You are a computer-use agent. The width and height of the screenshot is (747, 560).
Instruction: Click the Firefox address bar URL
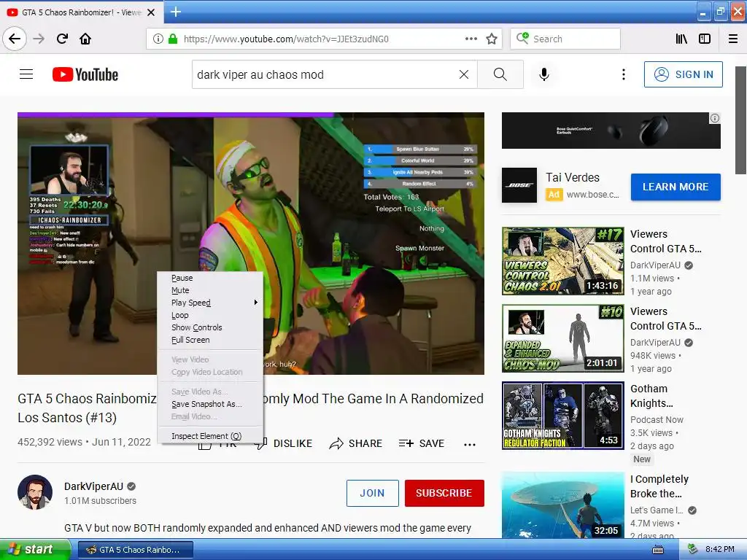coord(286,39)
